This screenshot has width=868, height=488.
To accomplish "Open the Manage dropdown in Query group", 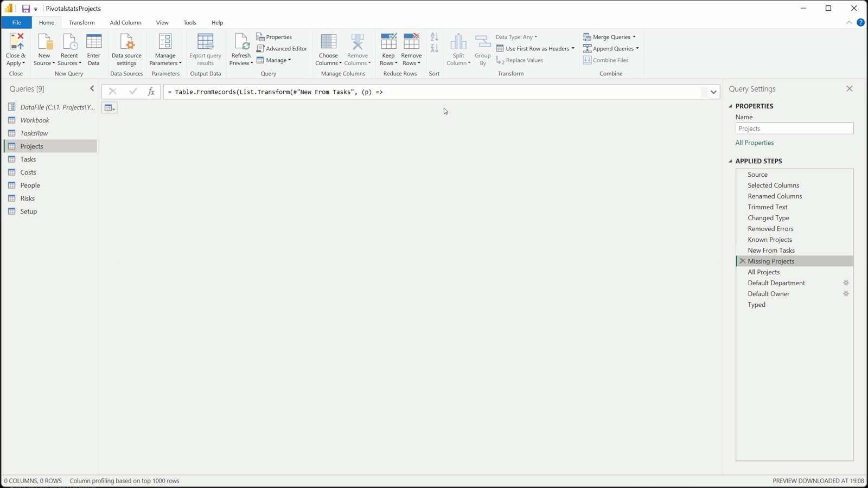I will point(274,60).
